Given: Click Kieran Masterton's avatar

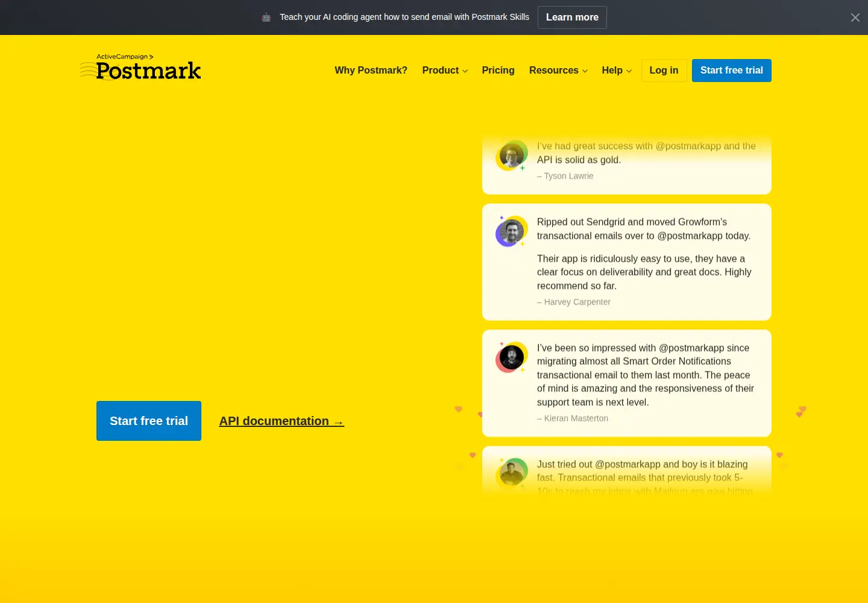Looking at the screenshot, I should (x=511, y=358).
